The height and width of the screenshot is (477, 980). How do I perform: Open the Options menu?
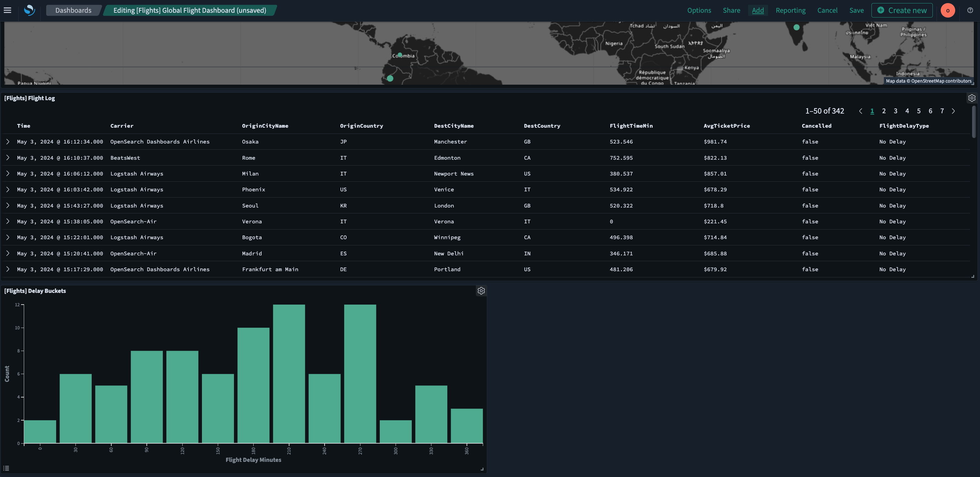(x=699, y=10)
